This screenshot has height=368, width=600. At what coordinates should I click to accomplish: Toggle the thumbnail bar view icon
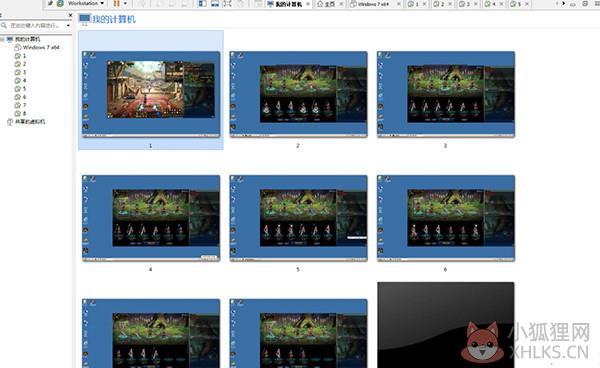[x=215, y=4]
